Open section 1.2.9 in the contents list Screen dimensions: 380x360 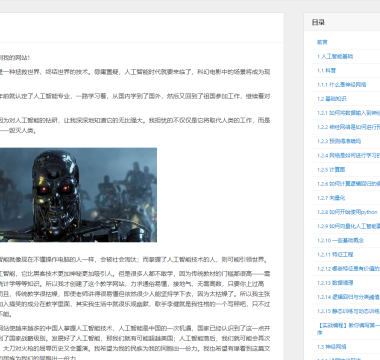(x=348, y=226)
